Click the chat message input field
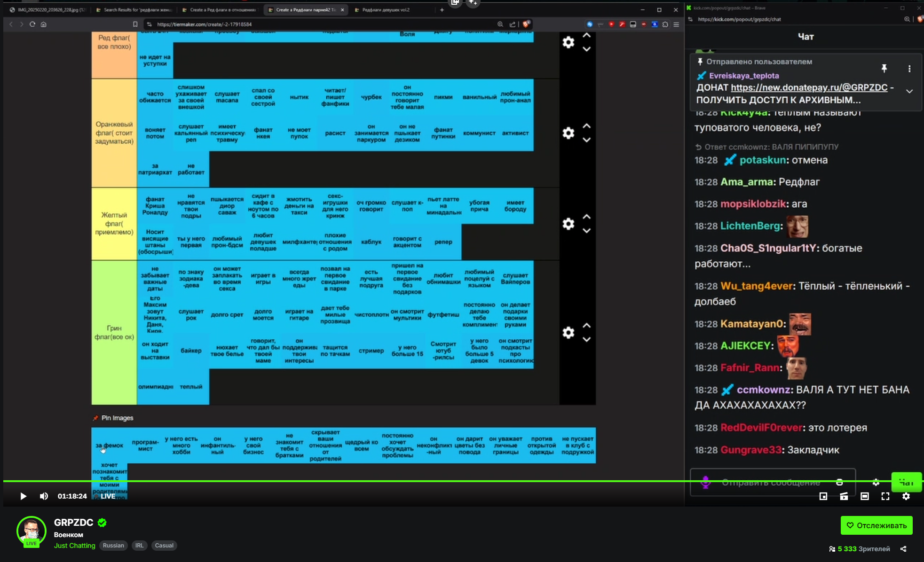 (x=773, y=482)
